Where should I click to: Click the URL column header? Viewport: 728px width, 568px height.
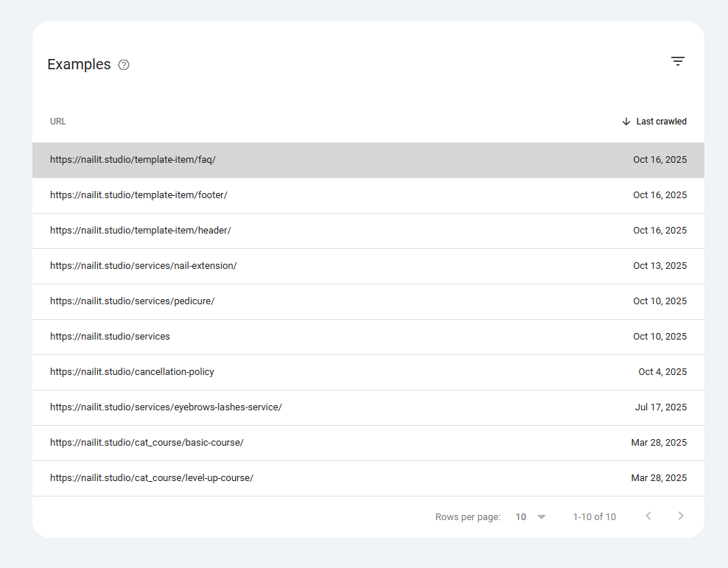click(58, 122)
